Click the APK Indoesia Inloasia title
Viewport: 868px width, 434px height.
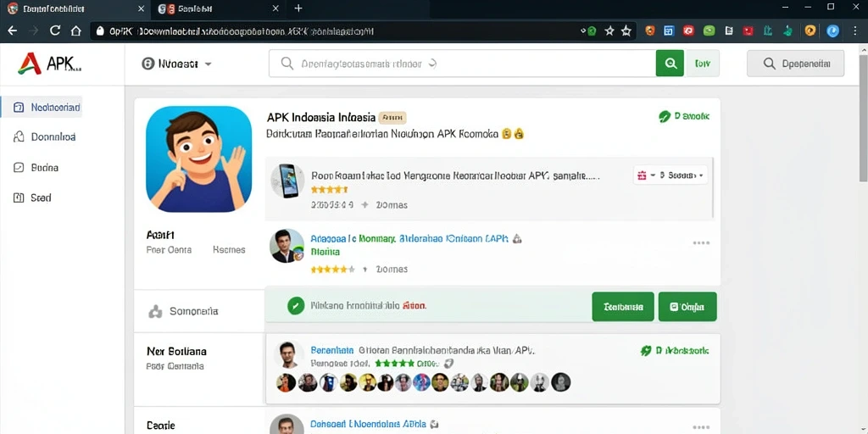pyautogui.click(x=321, y=117)
